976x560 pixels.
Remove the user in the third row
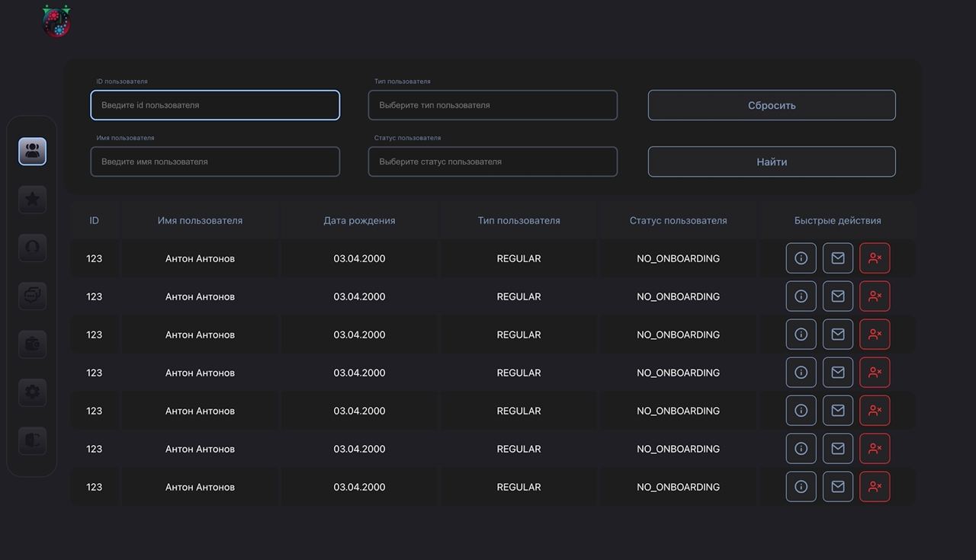click(x=875, y=334)
